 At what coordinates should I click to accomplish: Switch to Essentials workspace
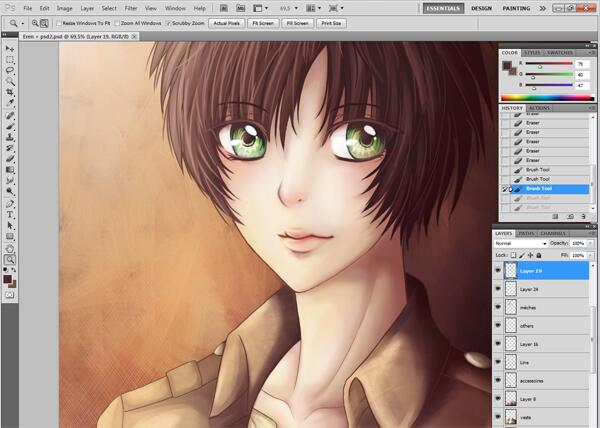(x=443, y=8)
